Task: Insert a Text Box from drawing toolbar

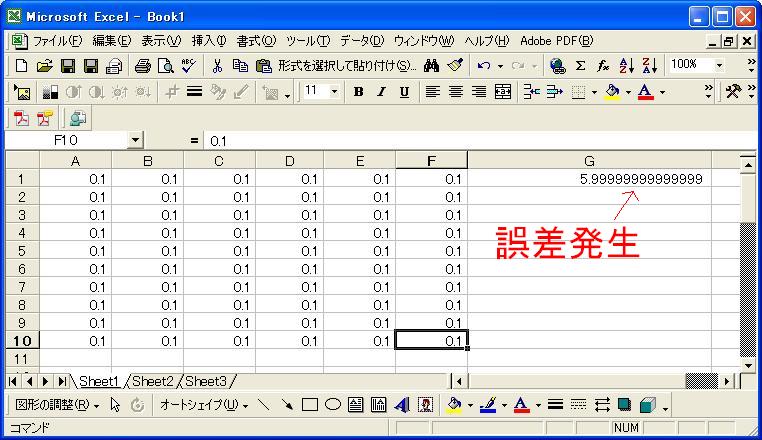Action: [x=355, y=405]
